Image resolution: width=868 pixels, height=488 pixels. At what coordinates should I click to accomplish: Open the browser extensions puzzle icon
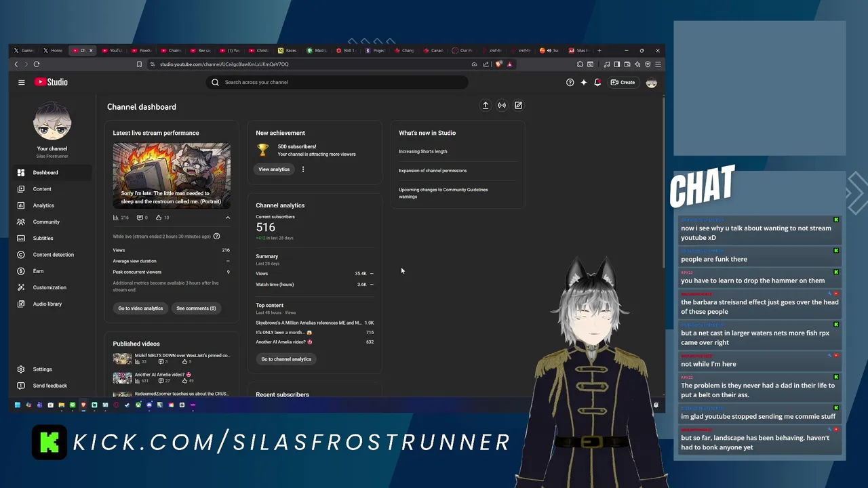(580, 64)
